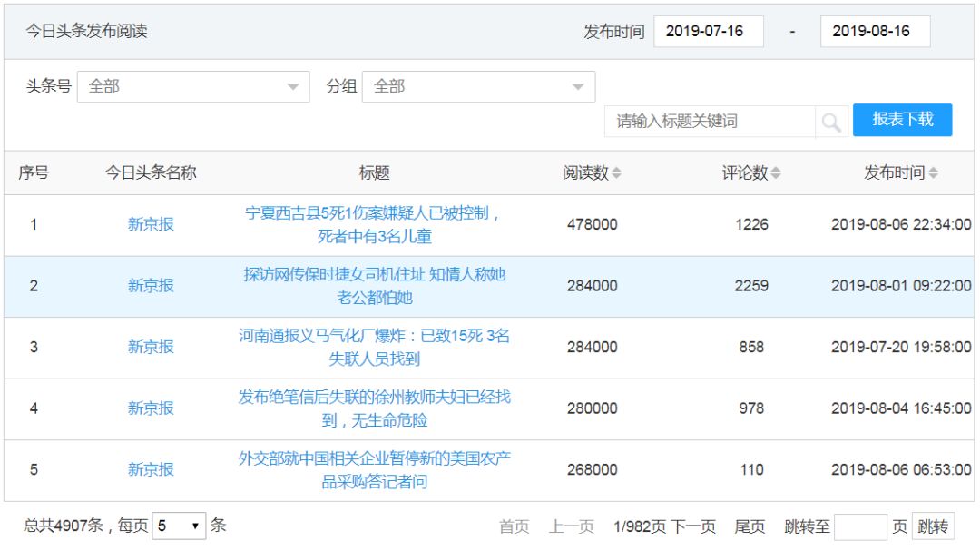
Task: Click 新京报 in the fifth row
Action: tap(151, 470)
